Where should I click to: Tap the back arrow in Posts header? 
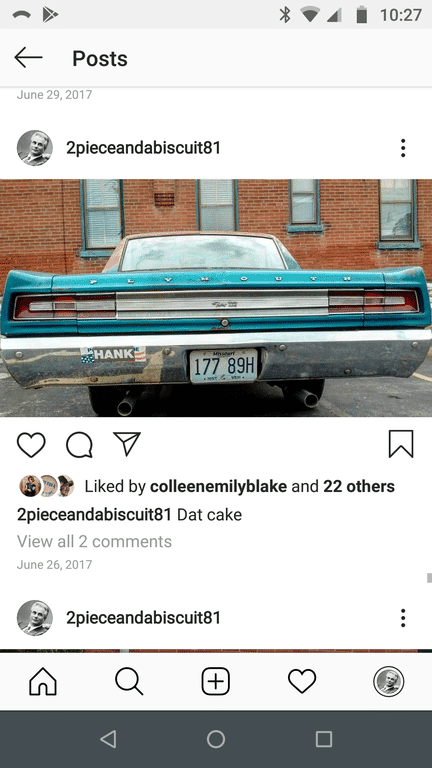28,58
